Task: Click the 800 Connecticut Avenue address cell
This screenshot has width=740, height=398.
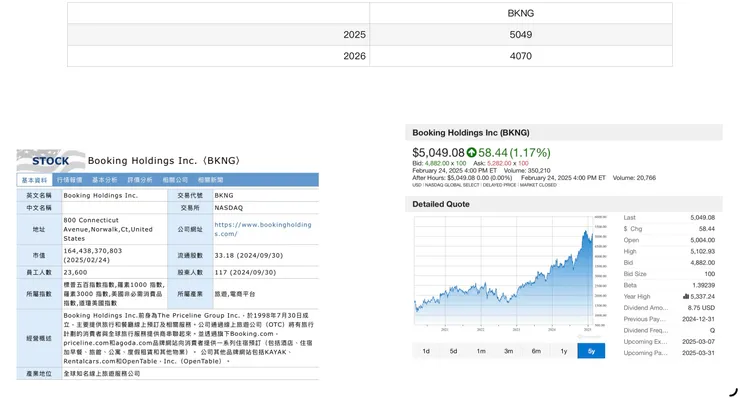Action: (114, 229)
